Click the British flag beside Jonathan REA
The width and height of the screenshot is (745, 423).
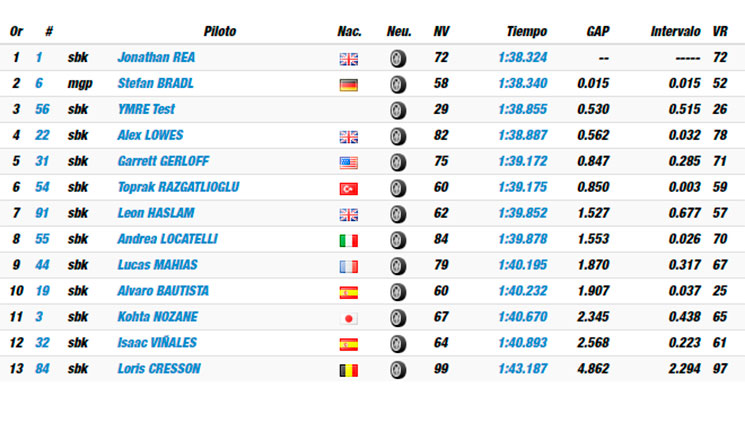point(349,59)
